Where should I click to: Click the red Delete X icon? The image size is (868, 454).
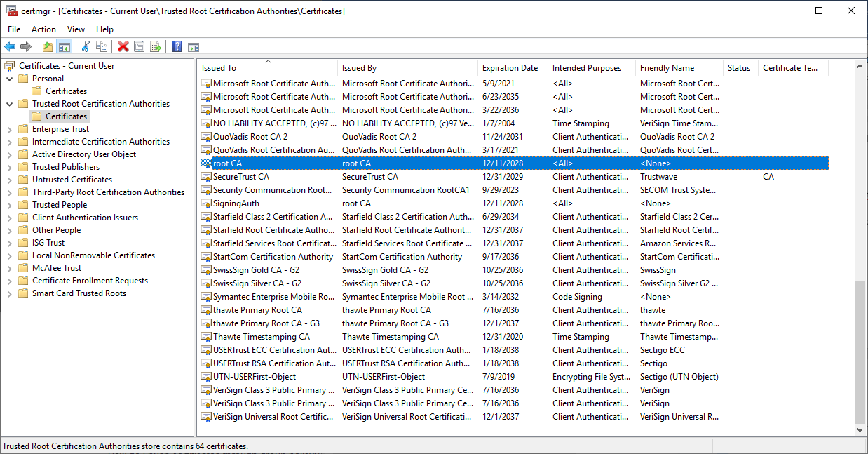(x=123, y=47)
